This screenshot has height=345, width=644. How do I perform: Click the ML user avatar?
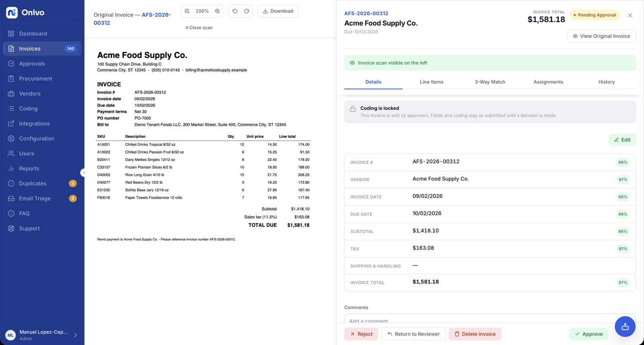(x=10, y=335)
